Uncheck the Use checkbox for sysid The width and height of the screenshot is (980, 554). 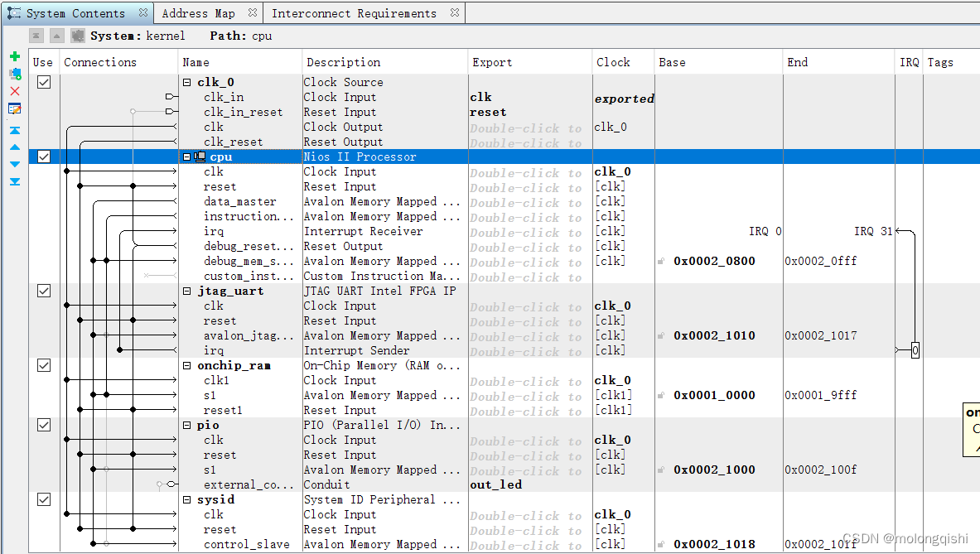point(44,499)
